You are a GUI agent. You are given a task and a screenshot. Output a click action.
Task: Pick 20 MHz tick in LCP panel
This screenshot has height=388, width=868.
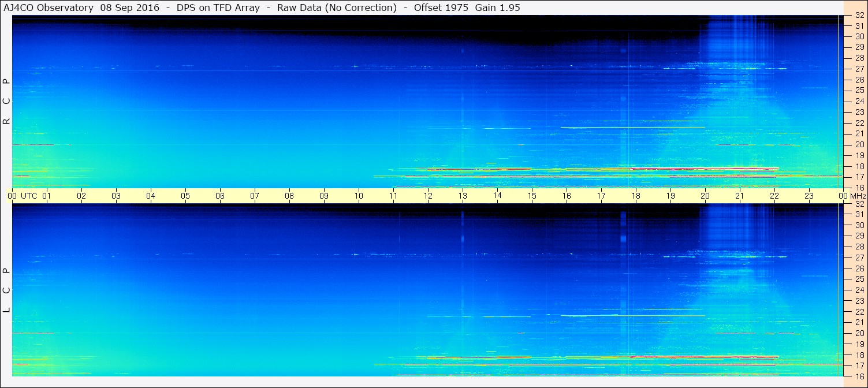coord(859,333)
